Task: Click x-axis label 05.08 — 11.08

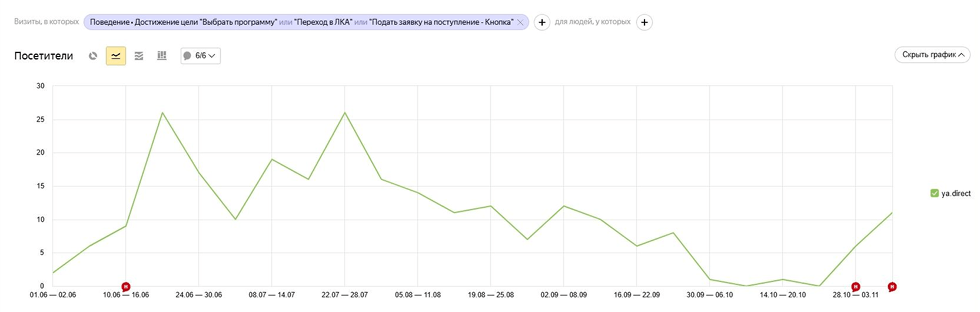Action: [418, 295]
